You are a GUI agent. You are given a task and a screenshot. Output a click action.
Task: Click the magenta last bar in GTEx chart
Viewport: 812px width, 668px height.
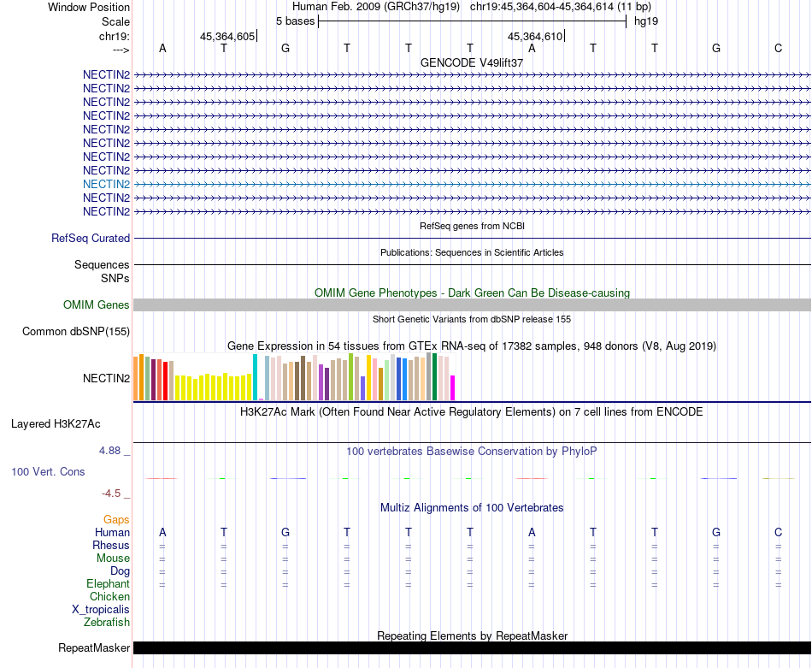tap(453, 387)
